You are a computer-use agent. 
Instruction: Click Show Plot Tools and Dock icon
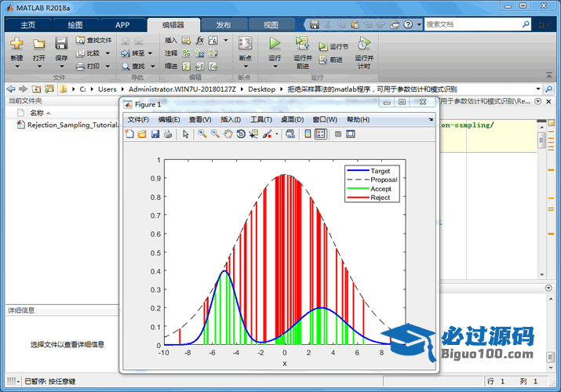click(x=351, y=134)
